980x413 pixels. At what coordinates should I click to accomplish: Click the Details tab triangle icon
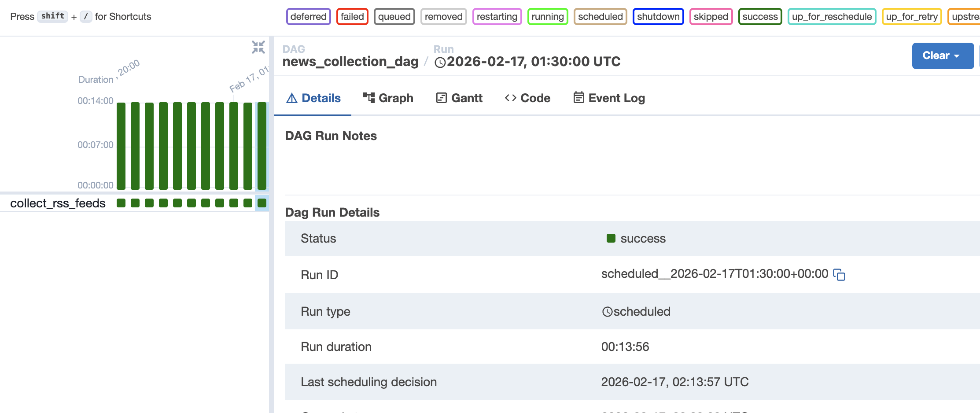[x=291, y=98]
